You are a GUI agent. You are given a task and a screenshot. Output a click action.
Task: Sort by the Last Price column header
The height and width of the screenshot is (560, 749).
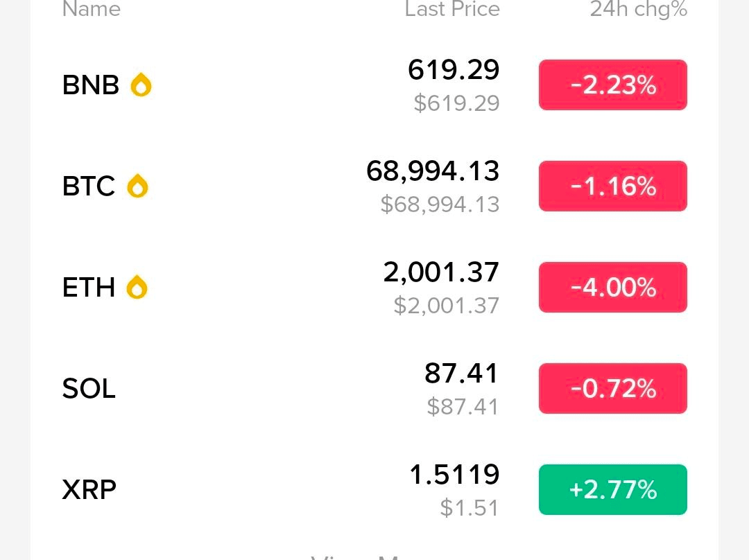click(452, 9)
